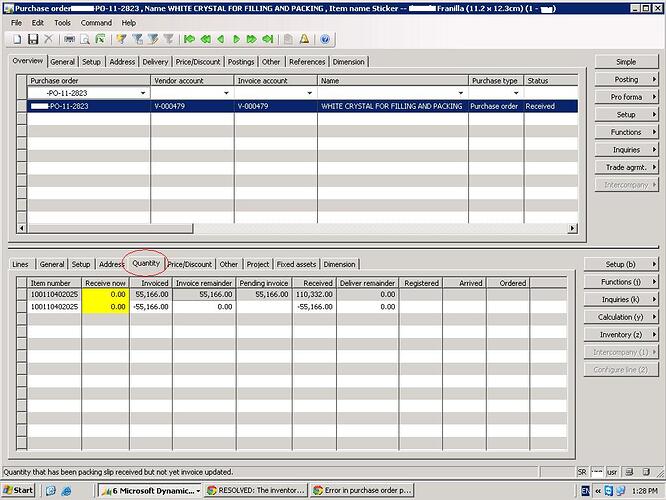Open help with blue question mark icon

click(325, 40)
